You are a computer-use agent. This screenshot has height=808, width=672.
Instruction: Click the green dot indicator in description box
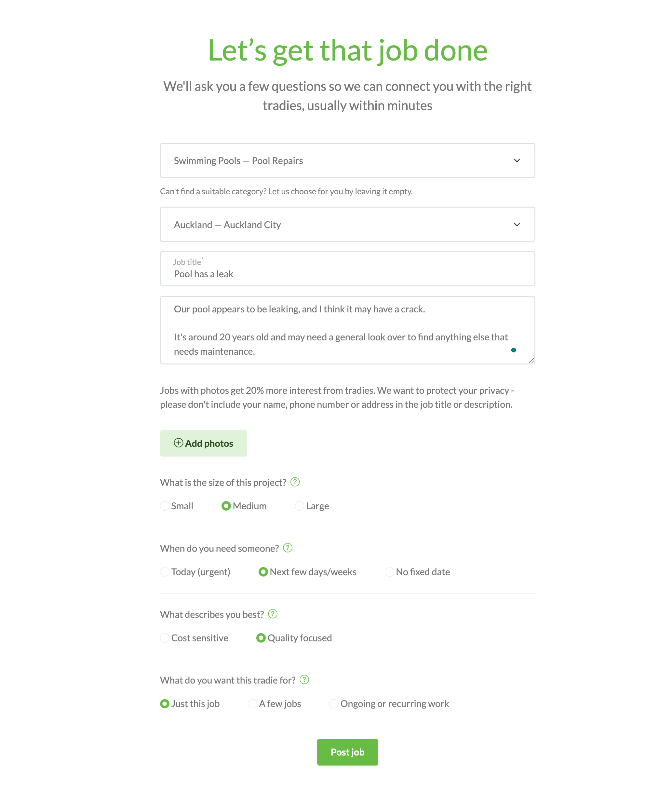coord(514,350)
